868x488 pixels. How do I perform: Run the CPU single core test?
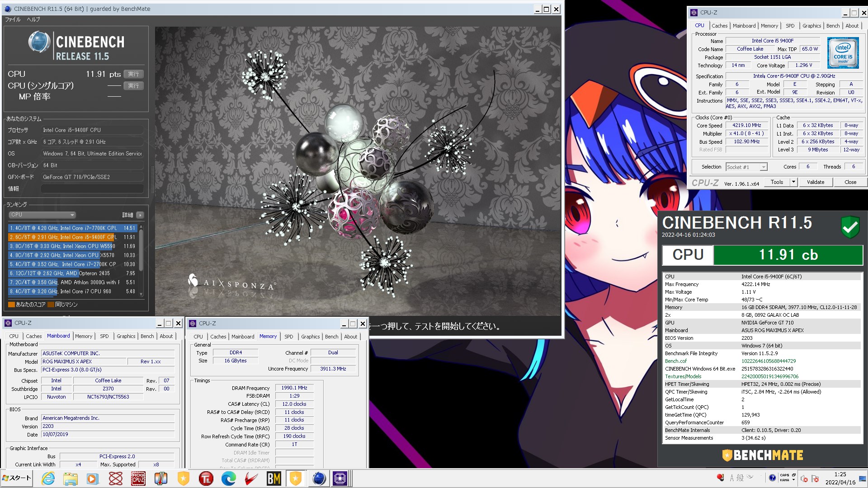coord(133,86)
